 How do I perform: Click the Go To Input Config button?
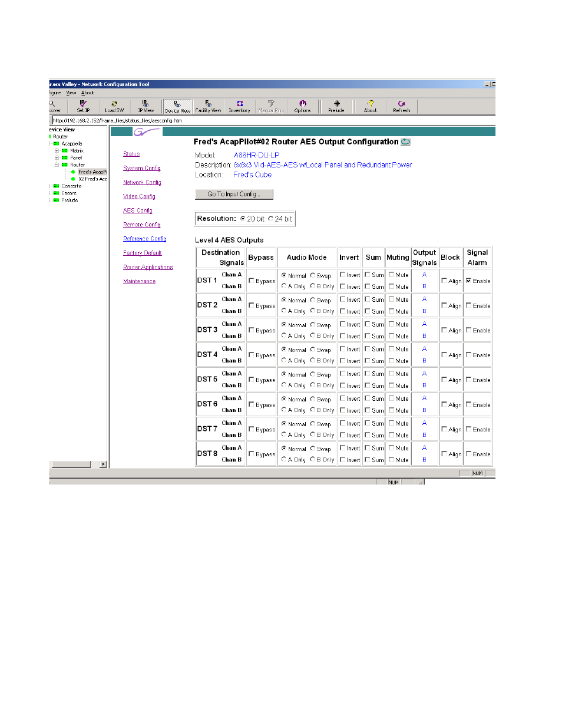234,194
